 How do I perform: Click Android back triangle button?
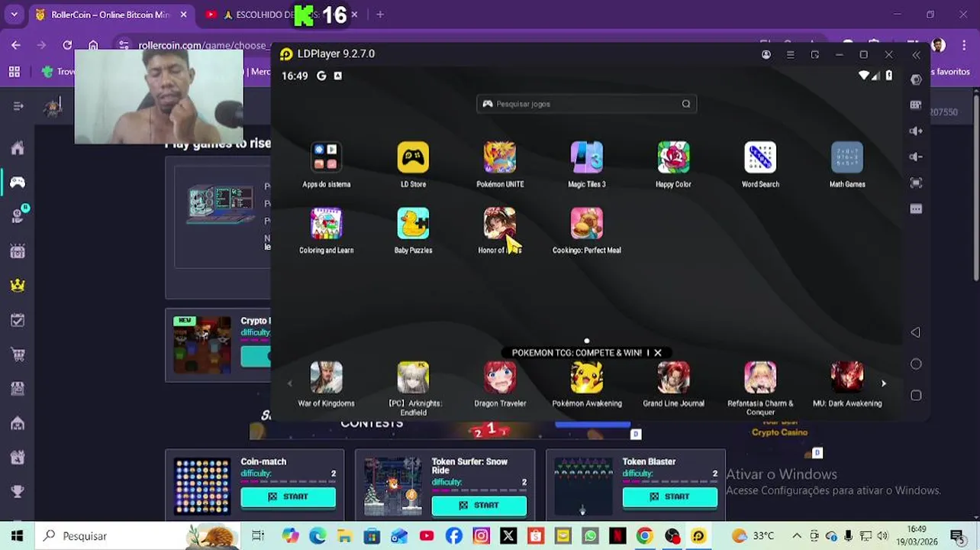click(x=915, y=332)
